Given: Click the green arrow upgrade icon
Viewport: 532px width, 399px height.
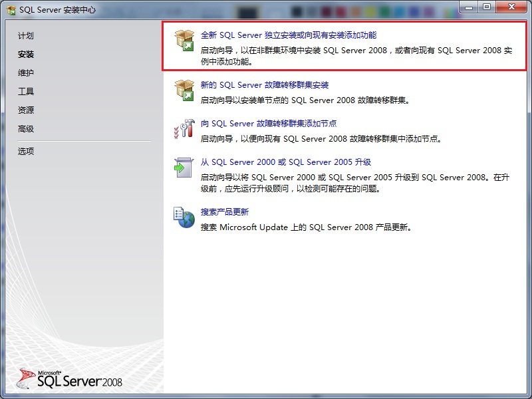Looking at the screenshot, I should pyautogui.click(x=182, y=167).
